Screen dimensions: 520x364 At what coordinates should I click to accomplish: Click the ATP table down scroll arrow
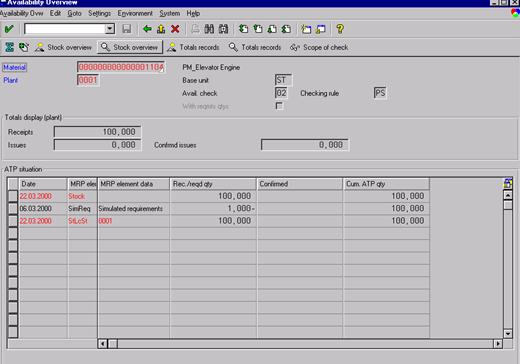(508, 333)
